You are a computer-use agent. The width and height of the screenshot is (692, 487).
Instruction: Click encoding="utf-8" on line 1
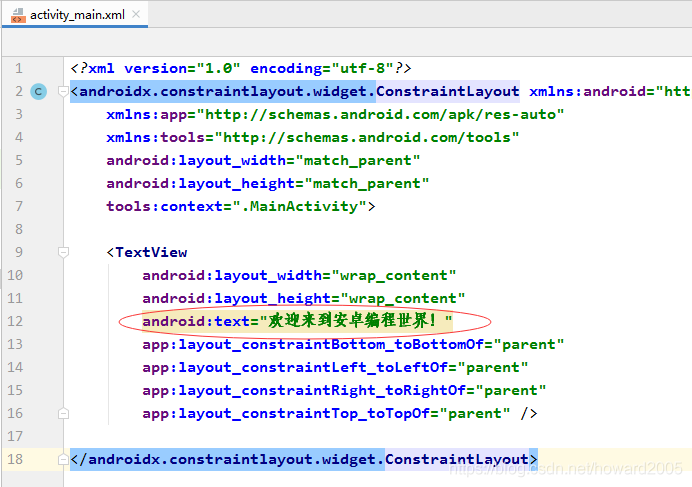[322, 68]
